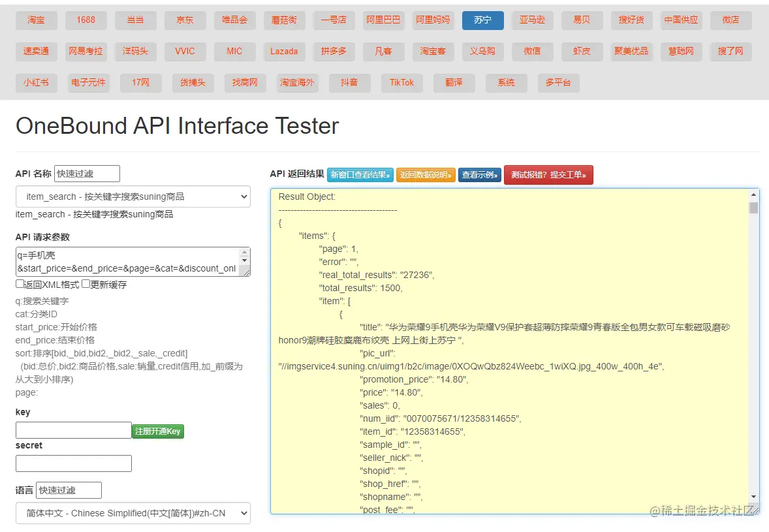Open the 简体中文 language dropdown
Image resolution: width=769 pixels, height=532 pixels.
[133, 513]
